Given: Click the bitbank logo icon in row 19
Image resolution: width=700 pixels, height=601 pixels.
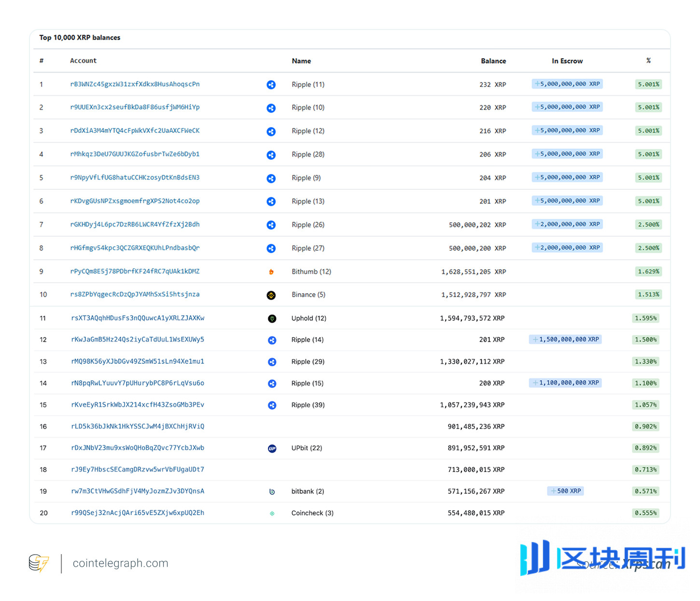Looking at the screenshot, I should coord(272,492).
